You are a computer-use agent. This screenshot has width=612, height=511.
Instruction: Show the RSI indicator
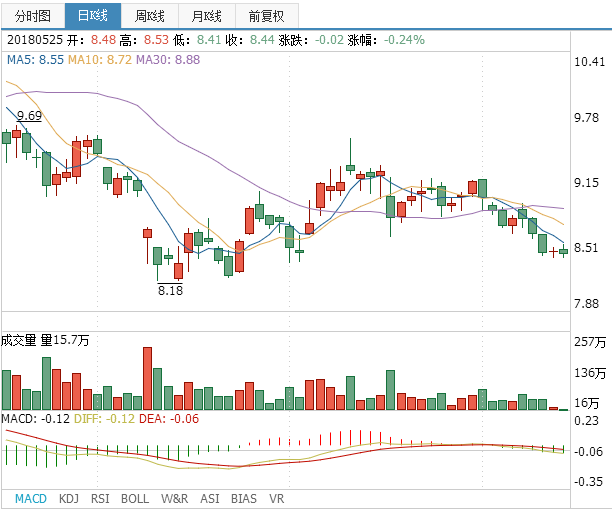[x=100, y=499]
